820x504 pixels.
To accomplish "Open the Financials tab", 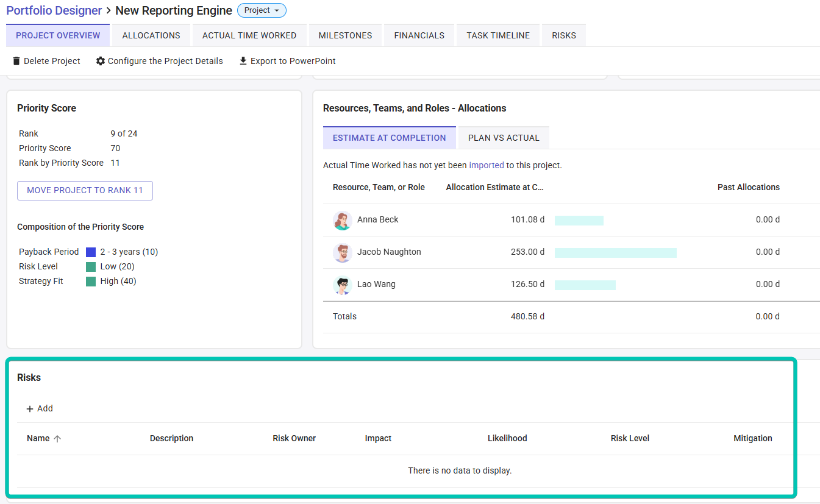I will tap(419, 35).
